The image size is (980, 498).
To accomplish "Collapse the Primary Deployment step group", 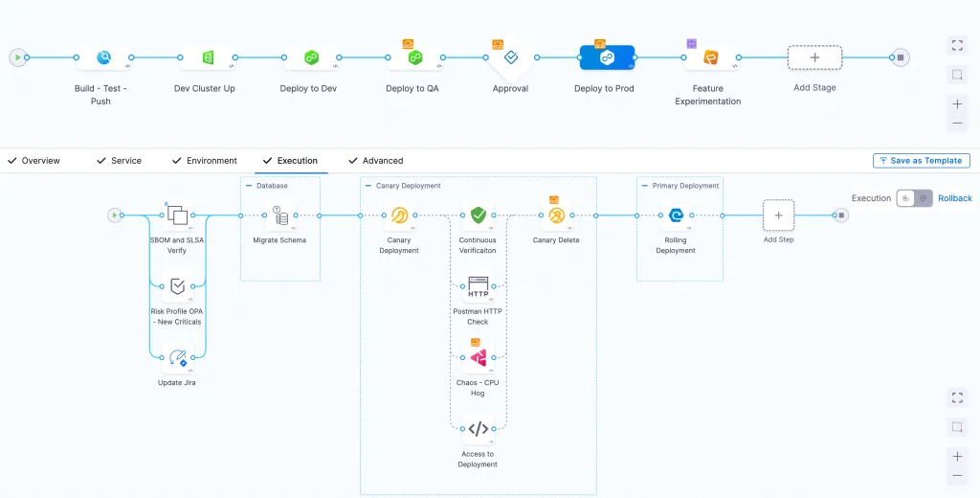I will pos(645,186).
